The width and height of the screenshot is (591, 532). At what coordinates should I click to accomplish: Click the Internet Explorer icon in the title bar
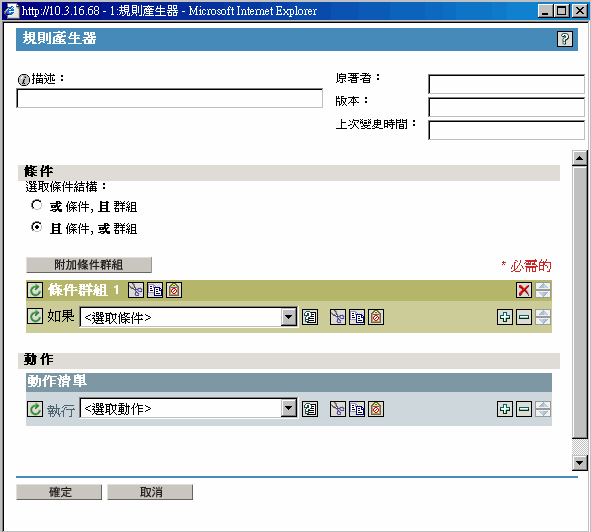tap(11, 10)
